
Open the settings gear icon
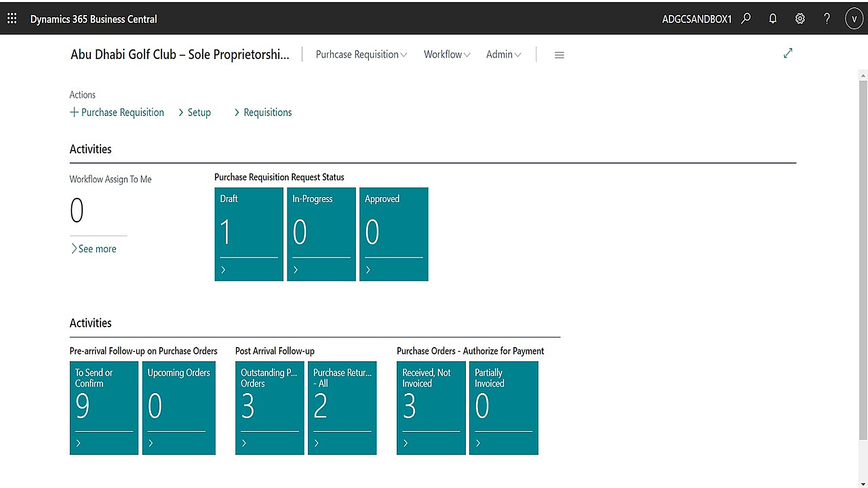(800, 18)
